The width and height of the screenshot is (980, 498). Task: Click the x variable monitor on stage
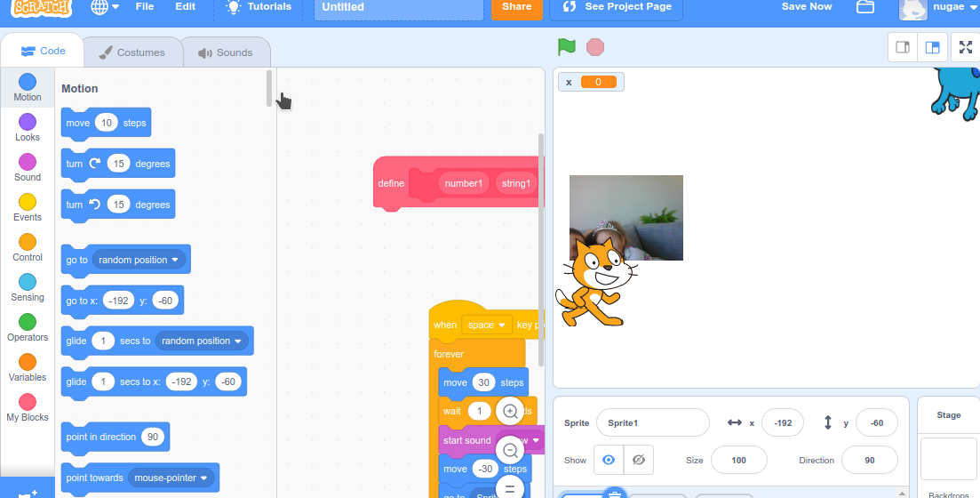tap(591, 82)
